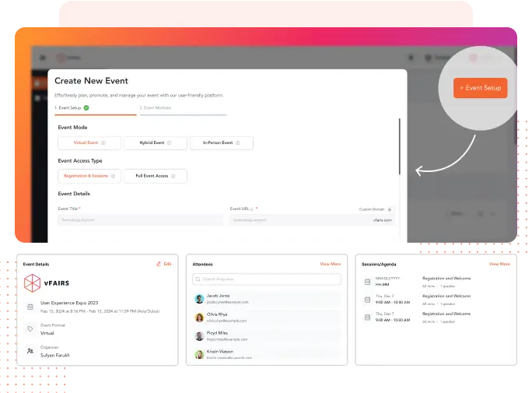This screenshot has height=393, width=532.
Task: Choose Registration & Sessions access type
Action: 89,176
